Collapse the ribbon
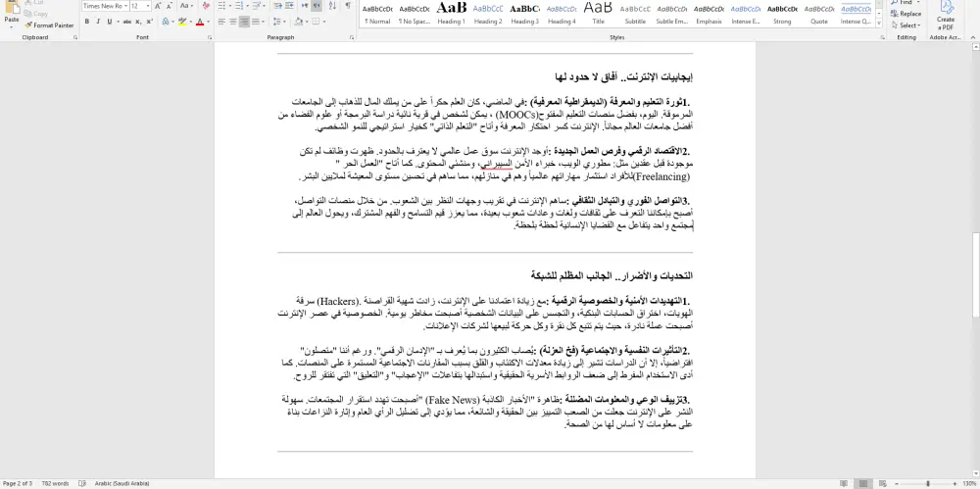The image size is (980, 489). (973, 37)
